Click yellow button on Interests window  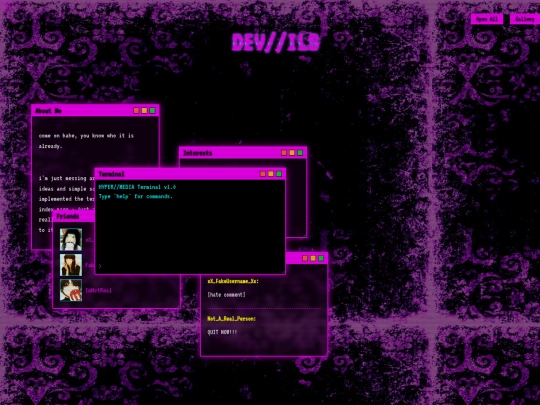(x=292, y=153)
